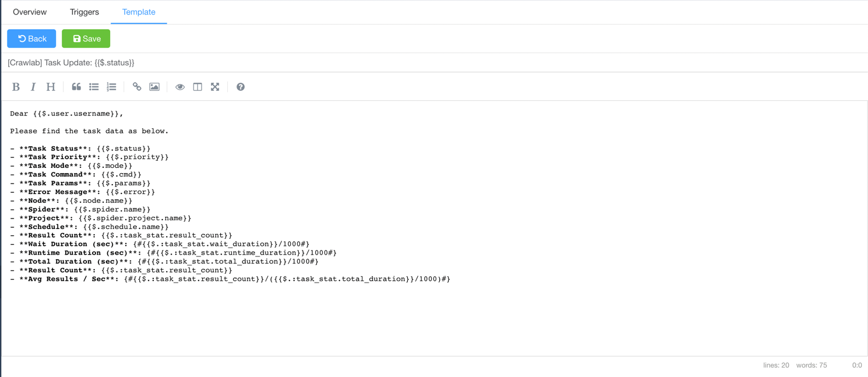
Task: Create an unordered bullet list
Action: (94, 87)
